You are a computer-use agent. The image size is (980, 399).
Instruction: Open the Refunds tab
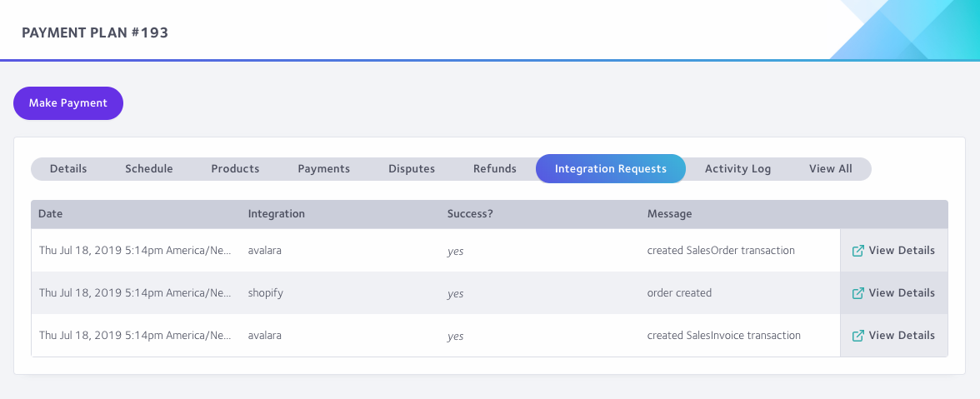click(494, 168)
